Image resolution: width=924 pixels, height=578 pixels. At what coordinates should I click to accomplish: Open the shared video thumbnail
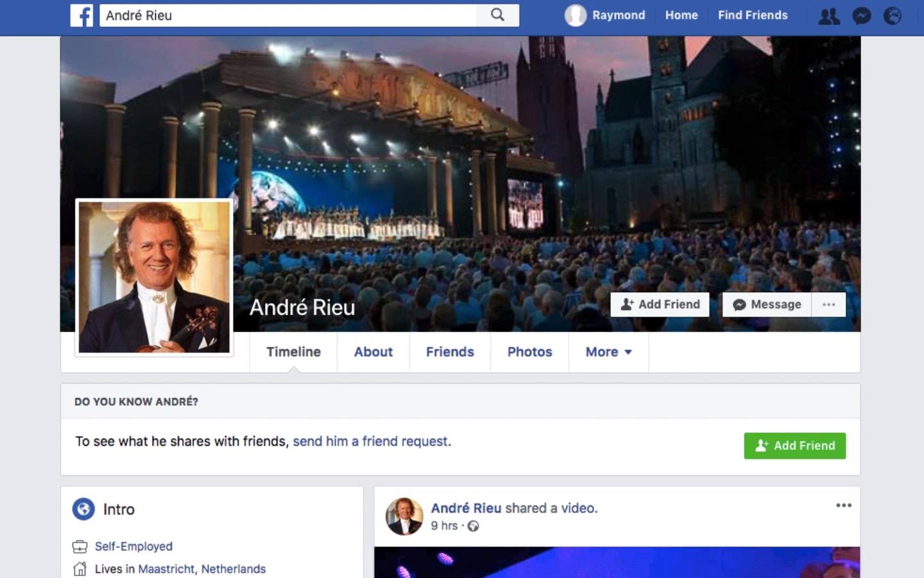click(x=617, y=563)
